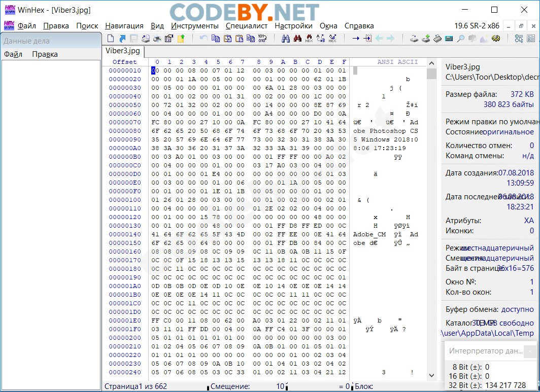Screen dimensions: 540x392
Task: Click the grayed-out Save floppy disk icon
Action: click(133, 38)
